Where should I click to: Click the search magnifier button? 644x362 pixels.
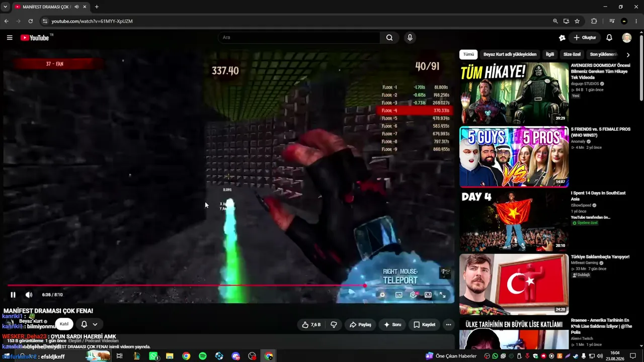coord(389,38)
